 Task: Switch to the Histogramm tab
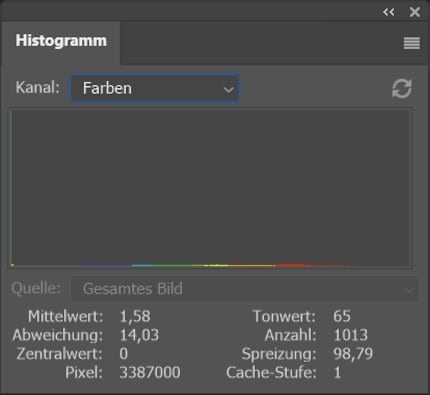[61, 41]
